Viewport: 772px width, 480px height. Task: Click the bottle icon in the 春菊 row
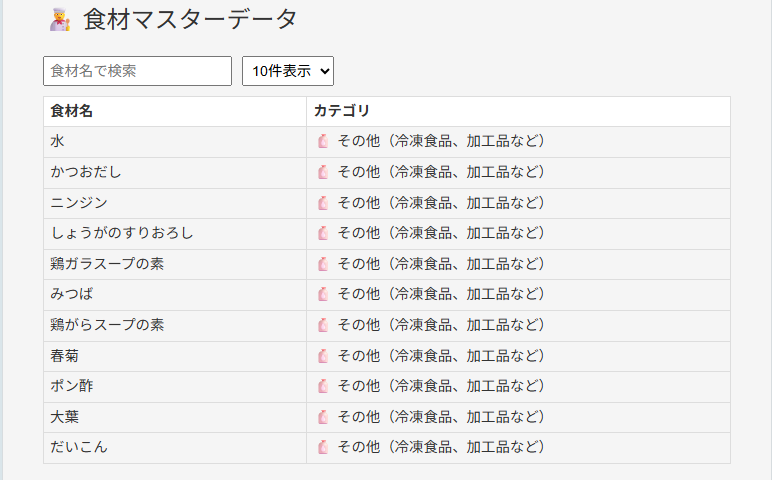point(323,356)
